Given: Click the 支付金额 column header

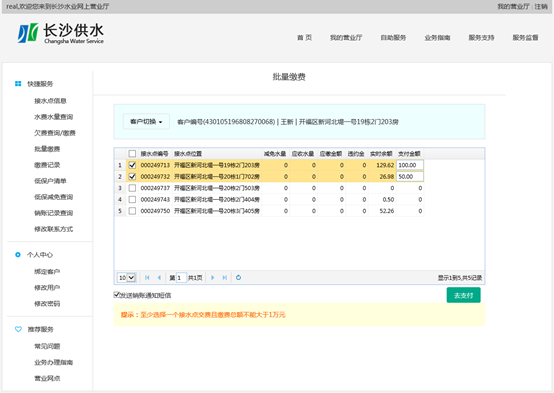Looking at the screenshot, I should coord(409,154).
